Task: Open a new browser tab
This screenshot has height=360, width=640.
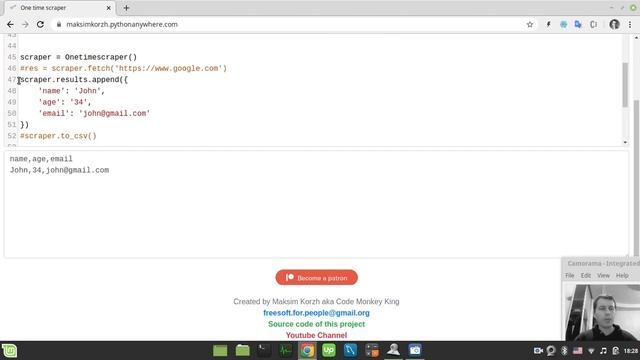Action: 126,8
